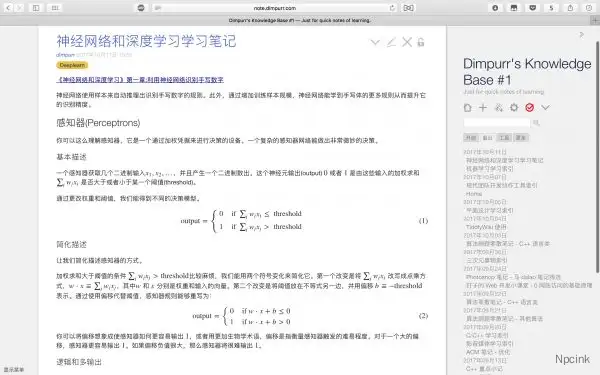Open sidebar entry starting with Photoshop 笔记
Viewport: 600px width, 375px height.
click(513, 277)
